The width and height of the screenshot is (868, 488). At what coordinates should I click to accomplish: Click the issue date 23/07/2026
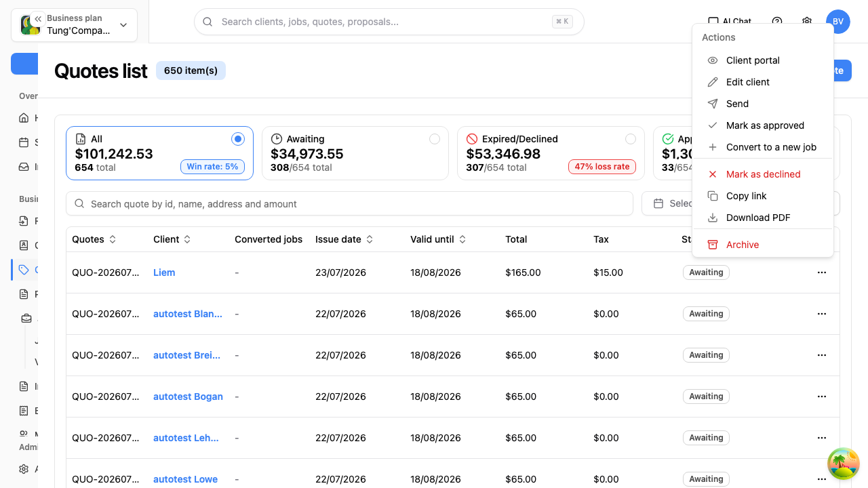click(340, 272)
